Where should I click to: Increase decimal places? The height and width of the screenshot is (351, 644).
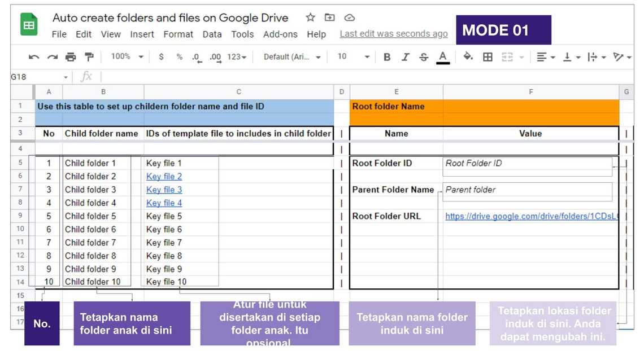pyautogui.click(x=215, y=58)
